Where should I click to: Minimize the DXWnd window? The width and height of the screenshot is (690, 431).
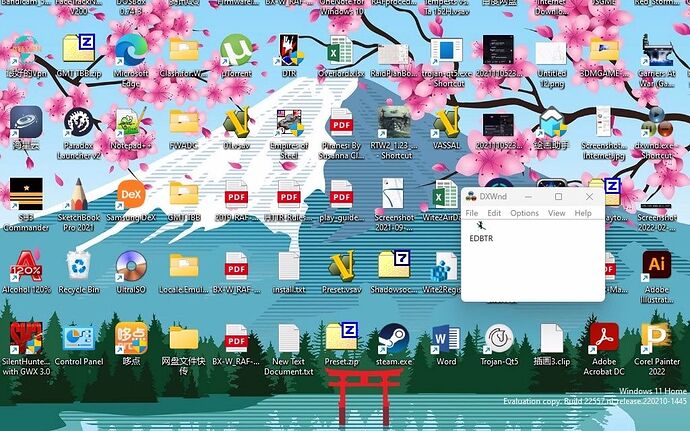coord(528,196)
